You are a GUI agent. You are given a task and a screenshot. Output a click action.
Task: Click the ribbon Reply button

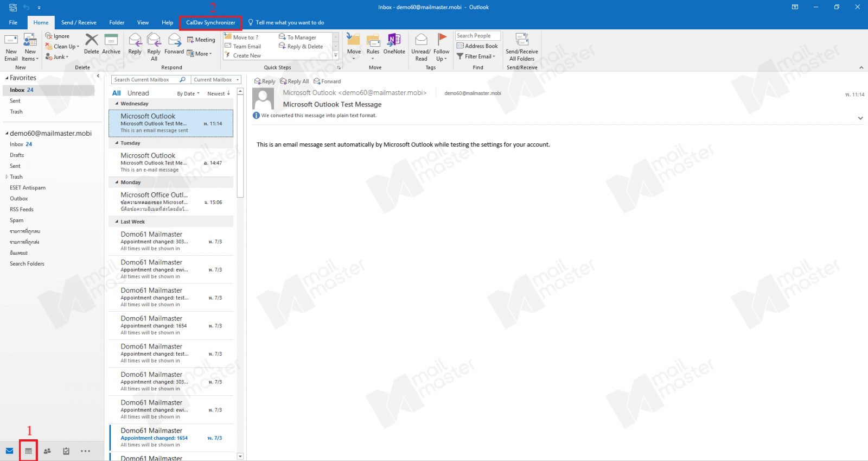[135, 45]
